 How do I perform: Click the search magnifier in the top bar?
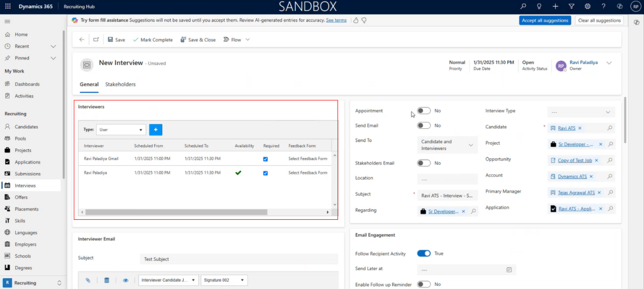pyautogui.click(x=523, y=6)
